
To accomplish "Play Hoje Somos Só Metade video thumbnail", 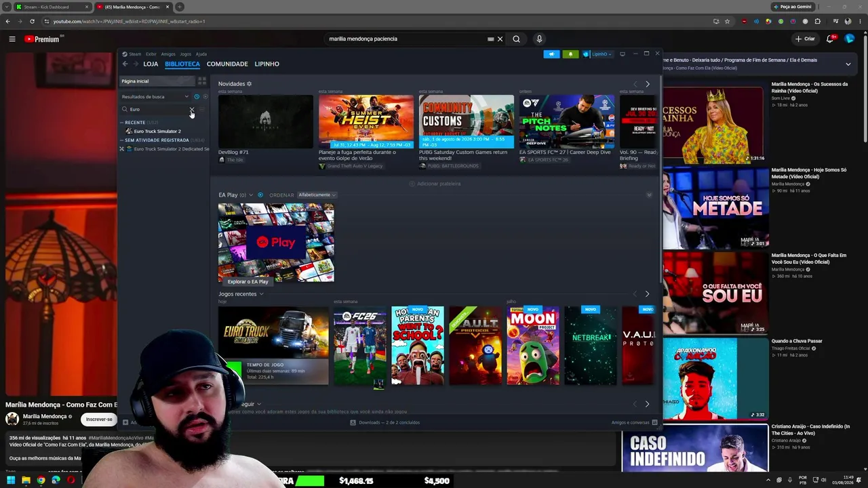I will (x=715, y=208).
